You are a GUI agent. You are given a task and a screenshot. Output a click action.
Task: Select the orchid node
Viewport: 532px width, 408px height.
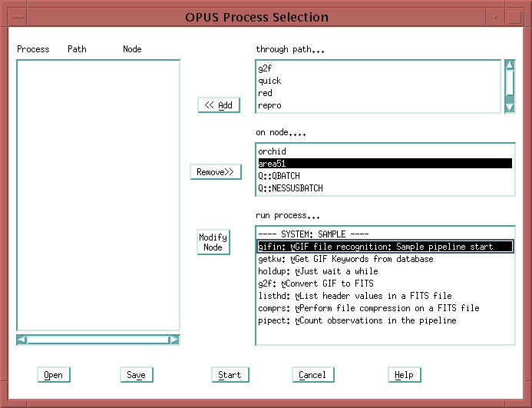tap(272, 151)
